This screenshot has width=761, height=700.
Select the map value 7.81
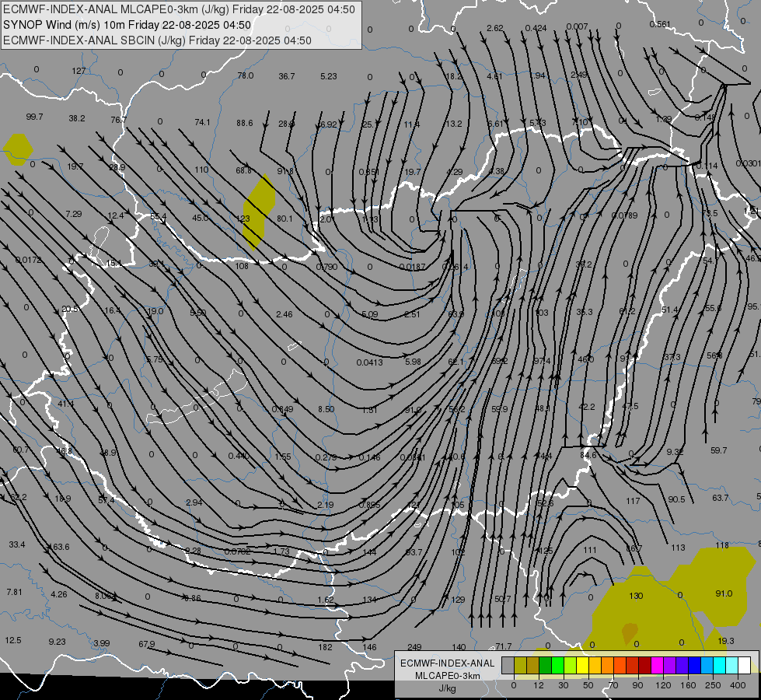(14, 592)
